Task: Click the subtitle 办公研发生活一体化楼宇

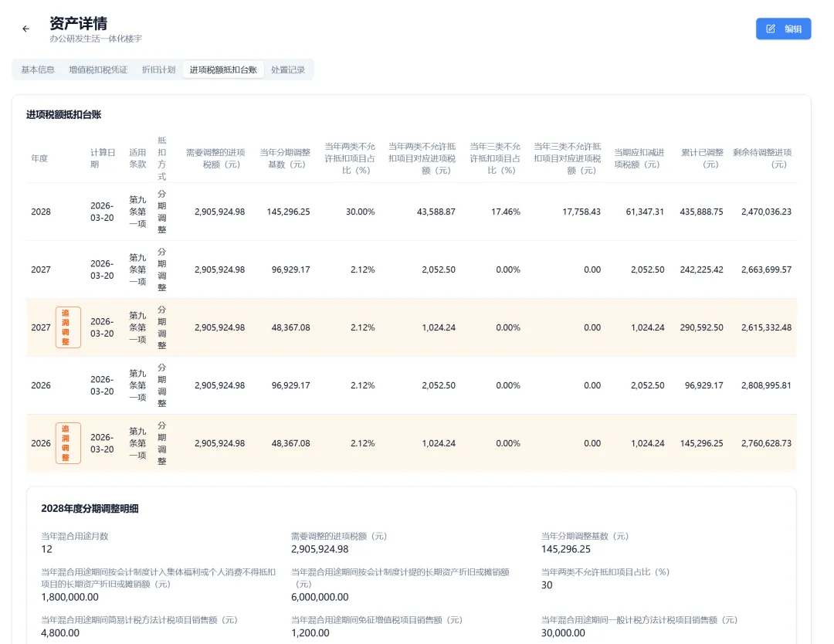Action: click(x=96, y=39)
